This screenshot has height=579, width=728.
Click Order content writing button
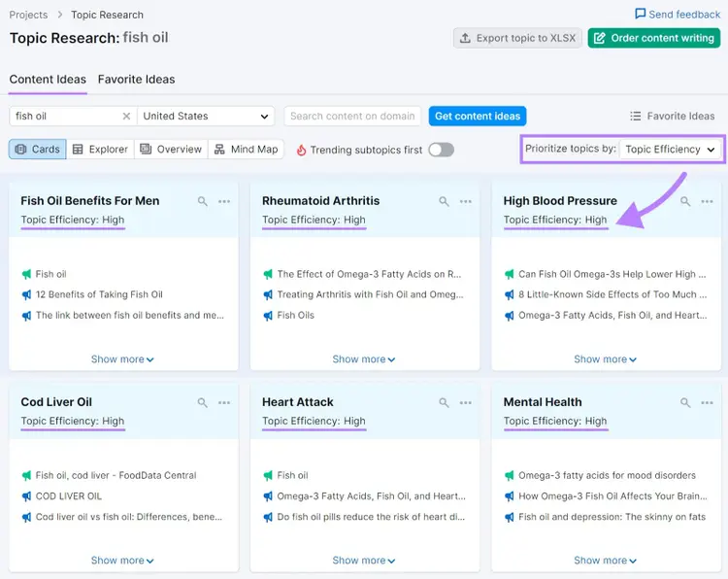pyautogui.click(x=653, y=38)
